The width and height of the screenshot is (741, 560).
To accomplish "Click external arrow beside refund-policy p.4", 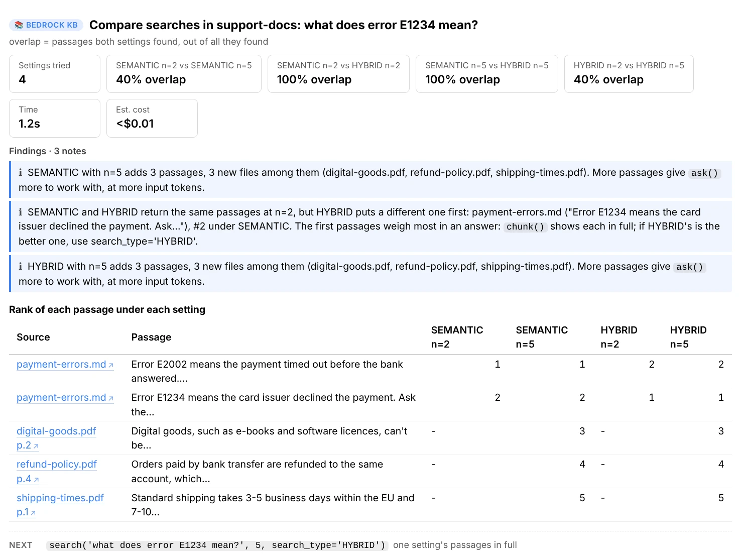I will 36,480.
